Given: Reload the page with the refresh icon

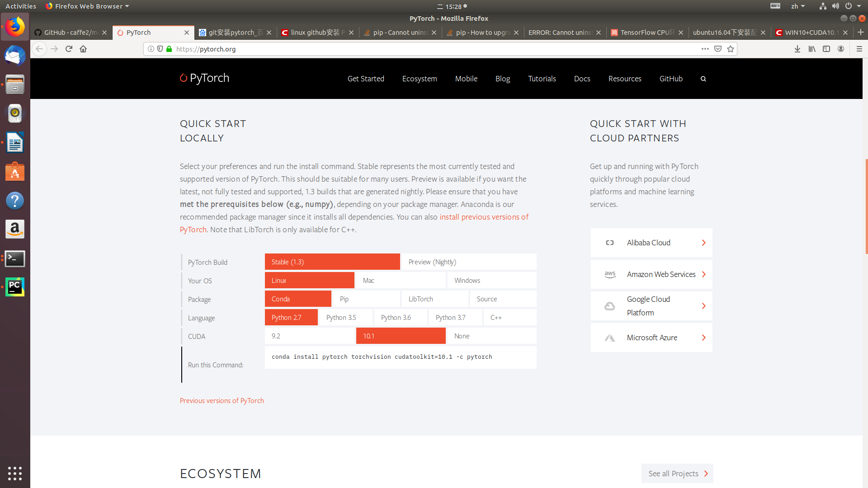Looking at the screenshot, I should coord(69,49).
